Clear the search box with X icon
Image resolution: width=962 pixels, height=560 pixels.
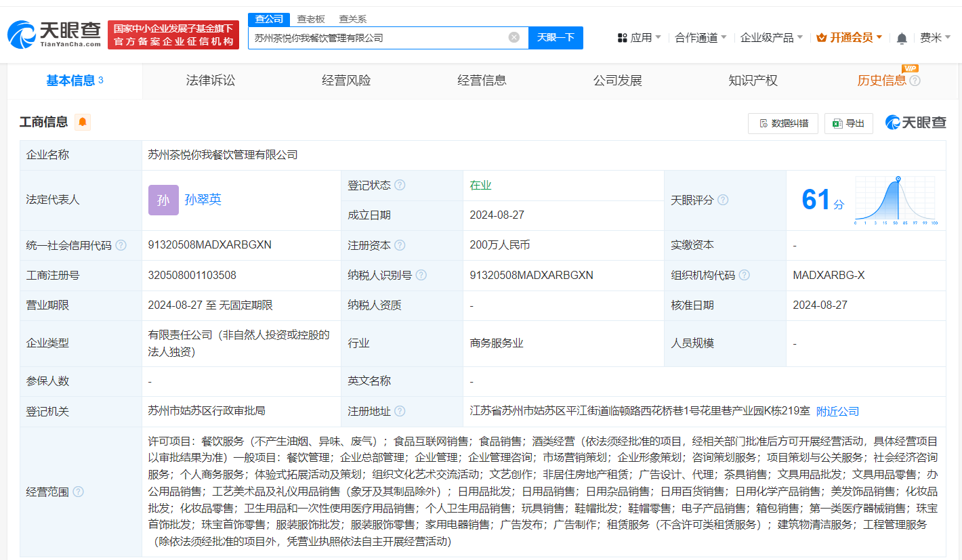pyautogui.click(x=514, y=37)
